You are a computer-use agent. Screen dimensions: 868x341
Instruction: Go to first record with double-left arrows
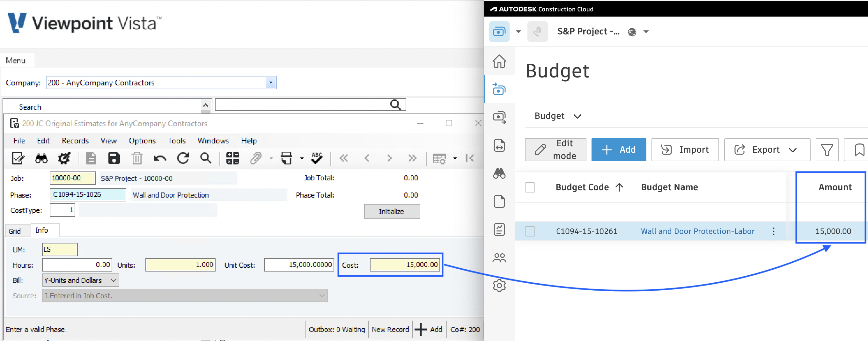pyautogui.click(x=344, y=158)
